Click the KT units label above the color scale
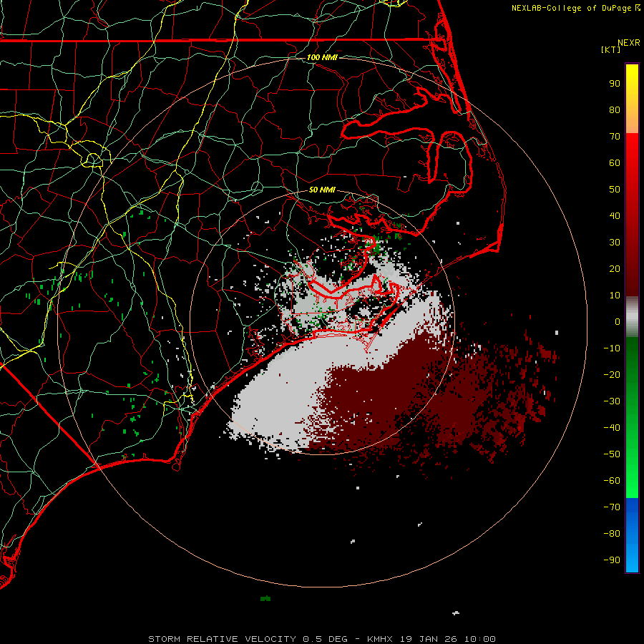Viewport: 644px width, 644px height. click(610, 49)
